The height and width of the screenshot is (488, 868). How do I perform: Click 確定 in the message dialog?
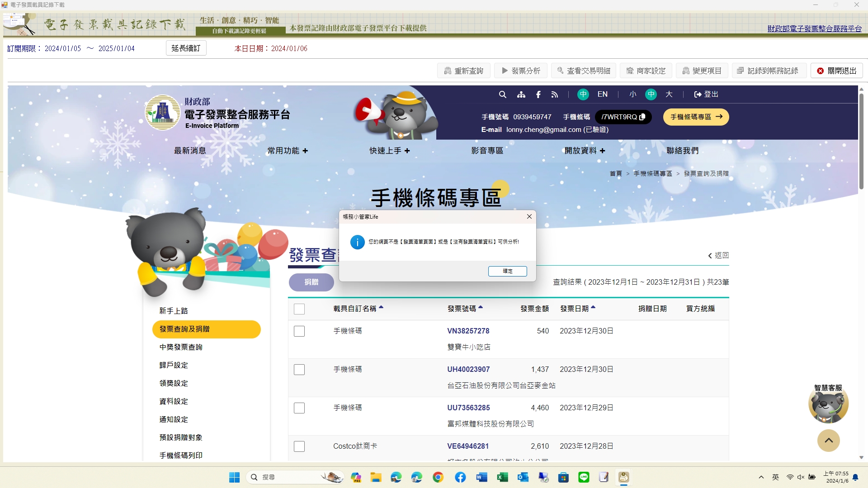click(x=507, y=271)
